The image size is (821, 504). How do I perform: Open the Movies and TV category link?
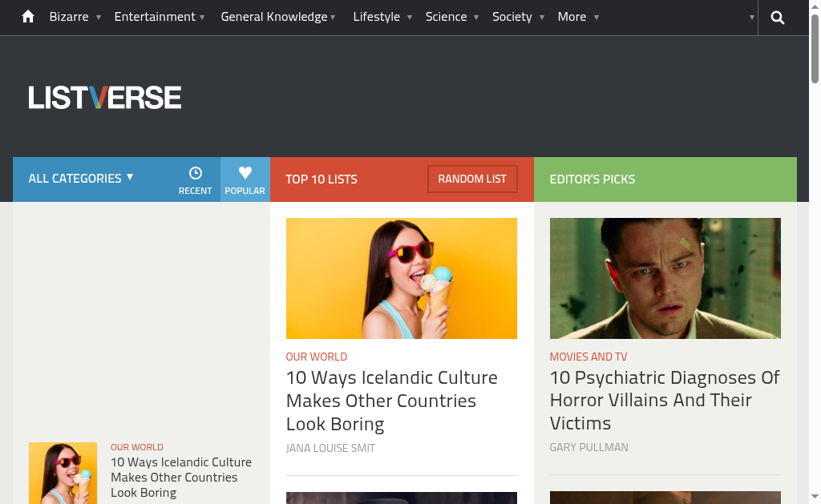(x=588, y=357)
